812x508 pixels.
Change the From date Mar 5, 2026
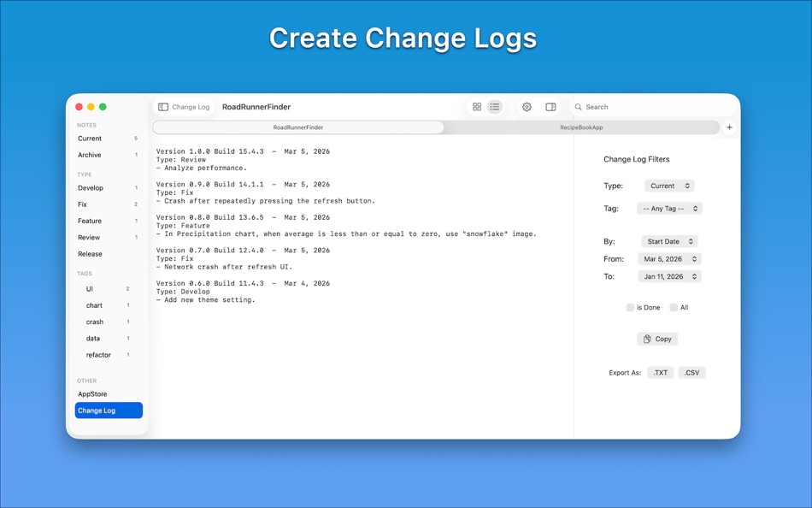point(669,259)
